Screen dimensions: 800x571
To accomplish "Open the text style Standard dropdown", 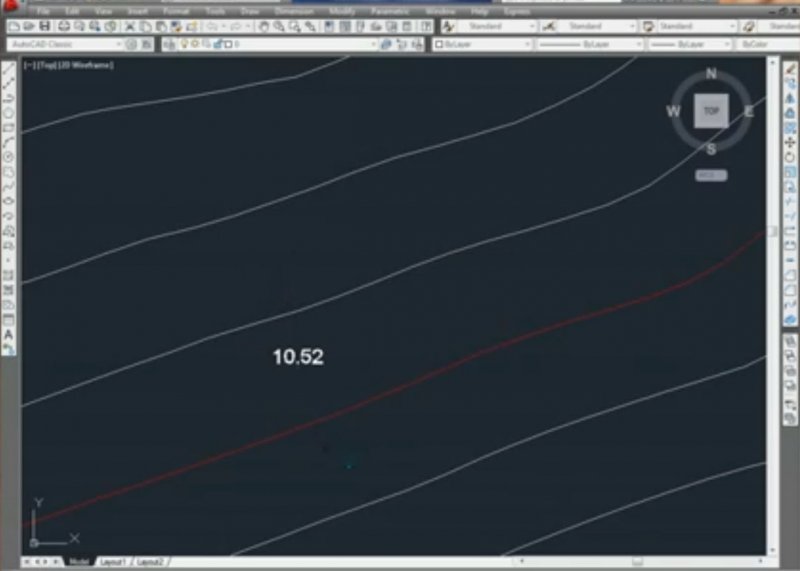I will [496, 26].
